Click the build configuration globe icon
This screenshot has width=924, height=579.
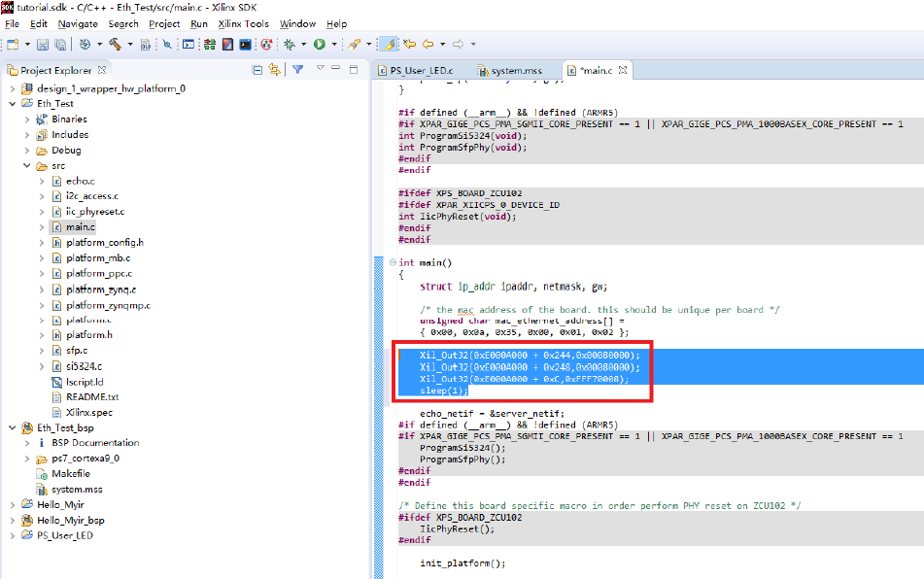85,44
